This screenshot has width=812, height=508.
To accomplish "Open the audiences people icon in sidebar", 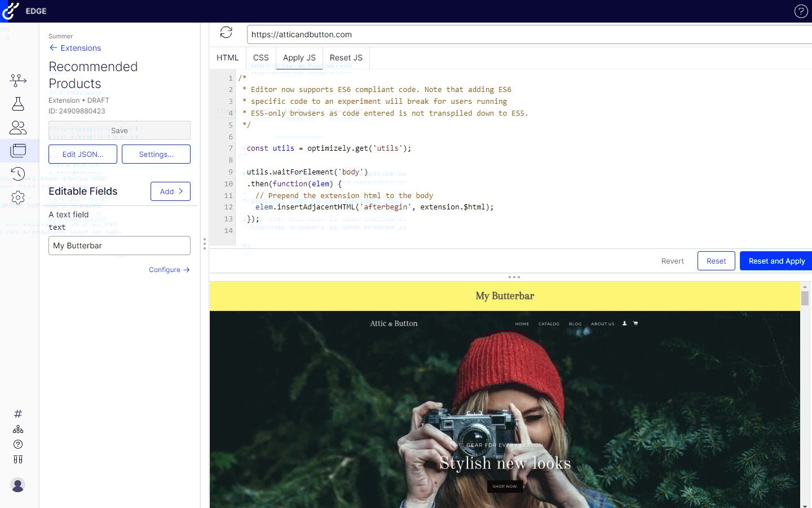I will (x=18, y=128).
